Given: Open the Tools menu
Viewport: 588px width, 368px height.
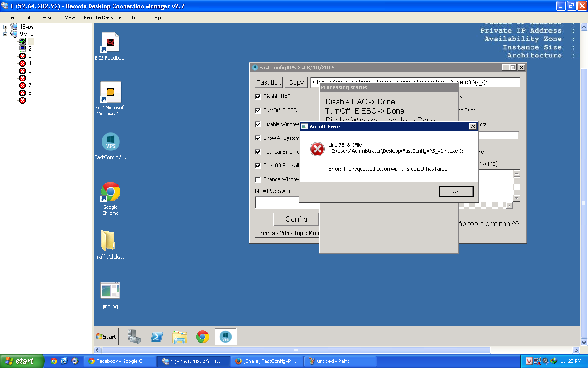Looking at the screenshot, I should pyautogui.click(x=137, y=17).
